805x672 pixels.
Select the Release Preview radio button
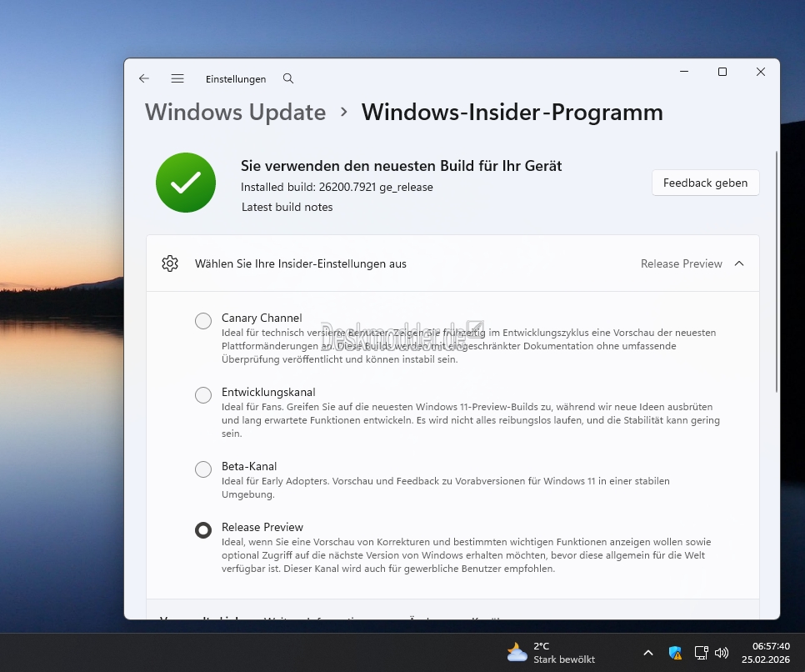pos(203,530)
